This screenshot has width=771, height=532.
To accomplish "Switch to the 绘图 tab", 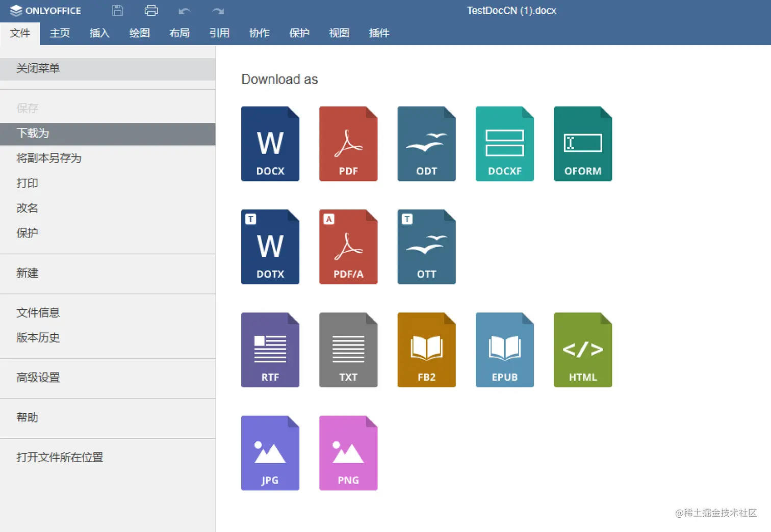I will [x=139, y=33].
